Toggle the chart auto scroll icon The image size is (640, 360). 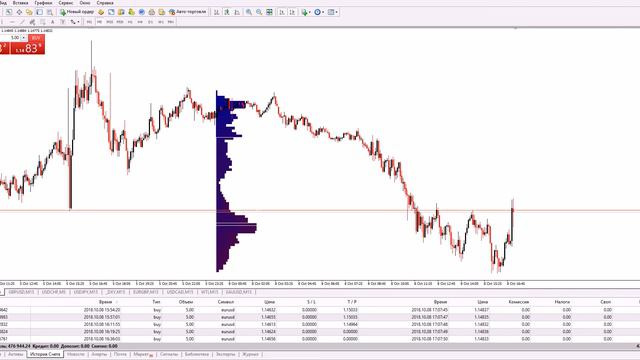(x=282, y=12)
